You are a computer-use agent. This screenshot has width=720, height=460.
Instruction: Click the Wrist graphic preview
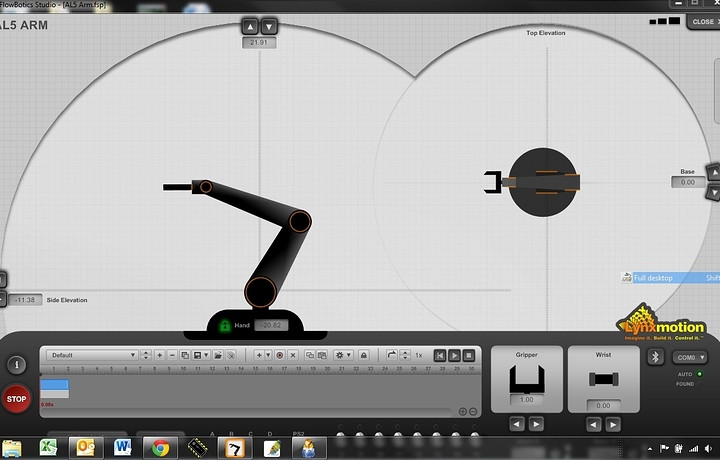(603, 379)
